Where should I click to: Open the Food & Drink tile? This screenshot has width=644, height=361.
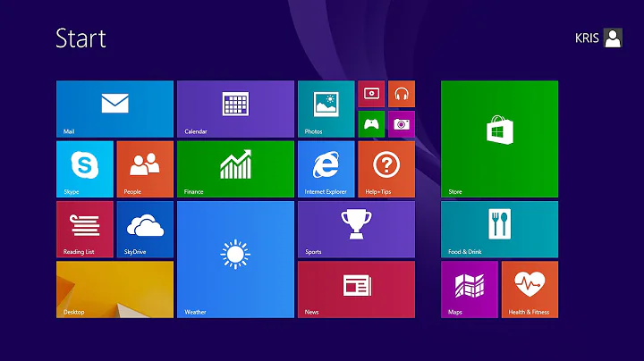click(499, 230)
